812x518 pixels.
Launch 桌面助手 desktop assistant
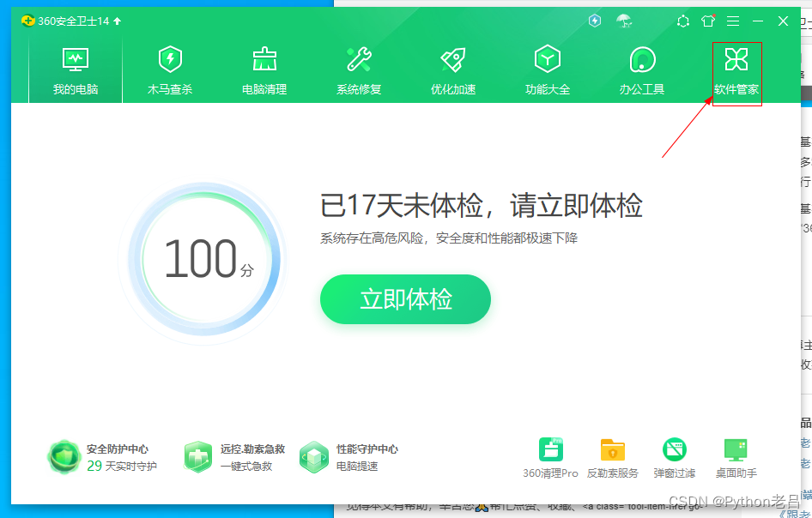tap(736, 459)
